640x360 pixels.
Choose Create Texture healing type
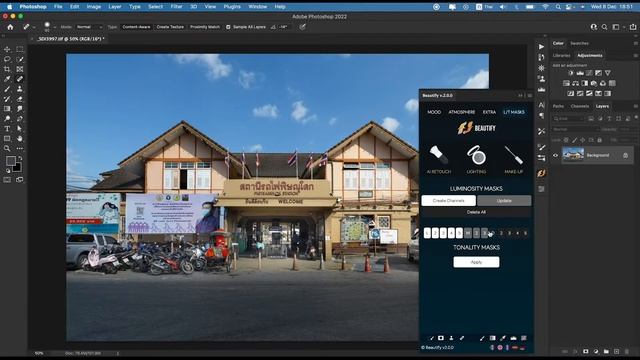pyautogui.click(x=170, y=27)
